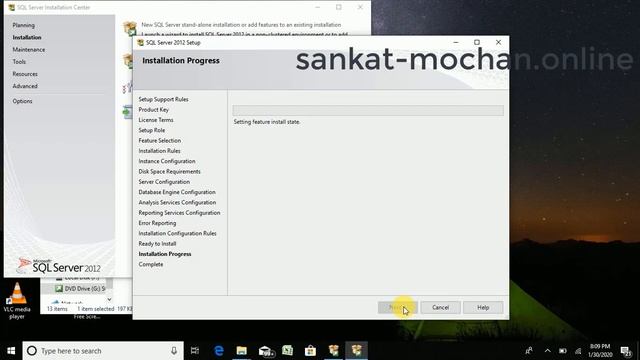Open Excel from taskbar
Screen dimensions: 640x360
coord(287,351)
